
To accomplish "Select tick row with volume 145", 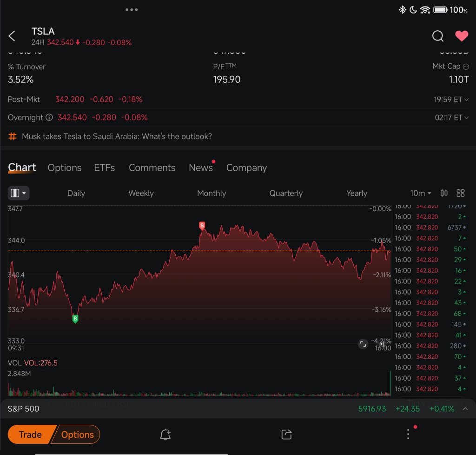I will pos(430,324).
